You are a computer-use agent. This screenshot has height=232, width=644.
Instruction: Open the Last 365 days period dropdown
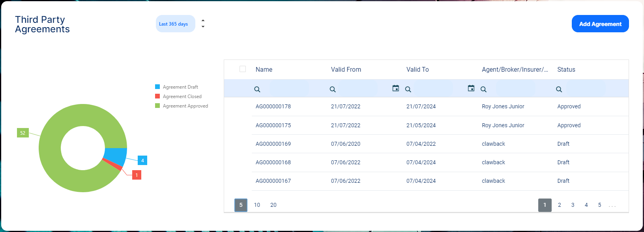[x=175, y=24]
